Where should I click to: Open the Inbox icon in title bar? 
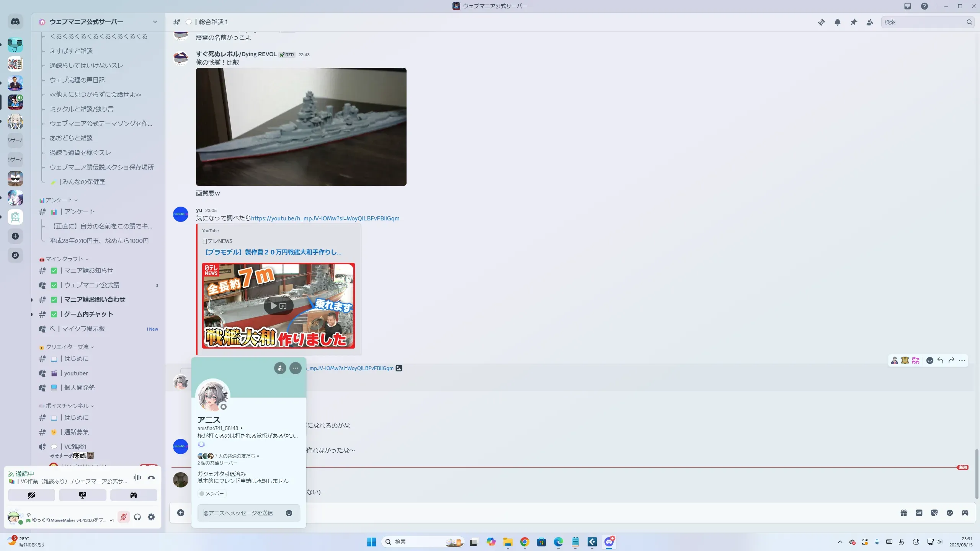[908, 6]
